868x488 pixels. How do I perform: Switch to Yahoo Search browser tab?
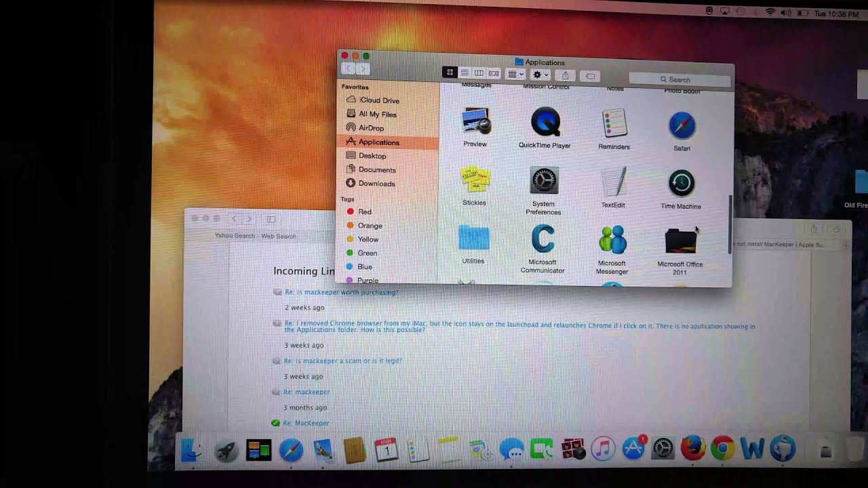255,236
